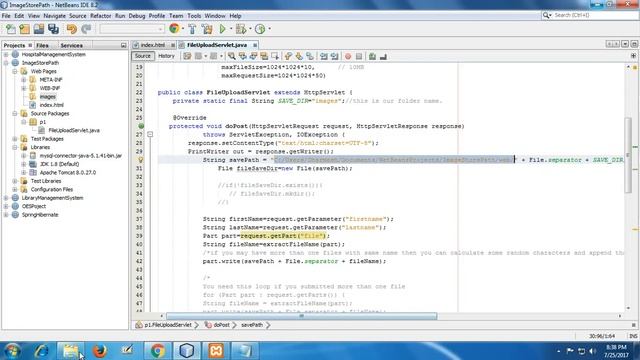Click the red Start Macro Recording icon
The width and height of the screenshot is (640, 360).
point(348,56)
